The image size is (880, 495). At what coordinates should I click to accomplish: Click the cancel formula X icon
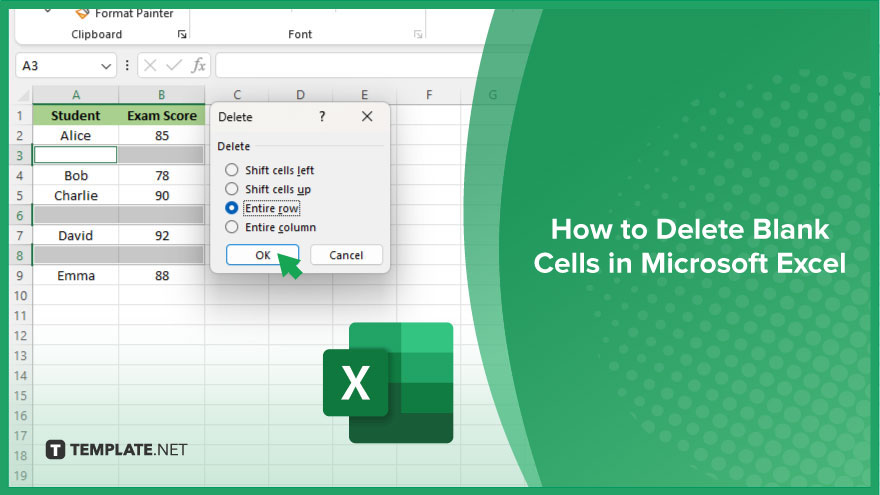pyautogui.click(x=150, y=66)
